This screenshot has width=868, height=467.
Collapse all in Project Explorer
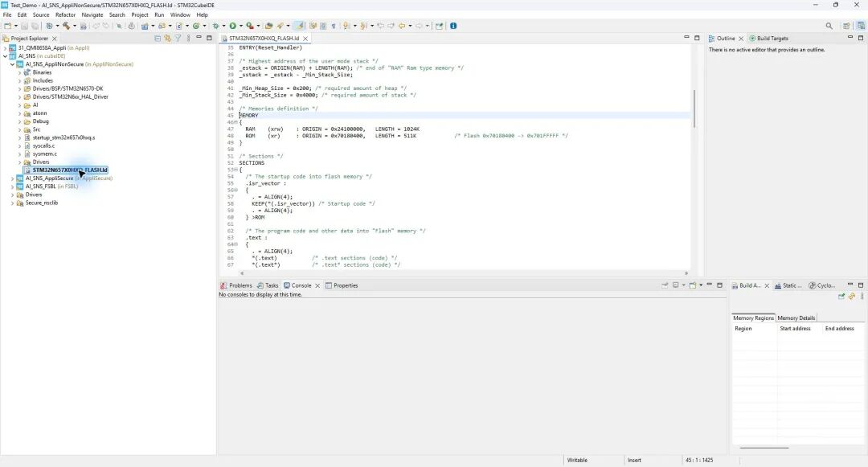click(x=158, y=38)
